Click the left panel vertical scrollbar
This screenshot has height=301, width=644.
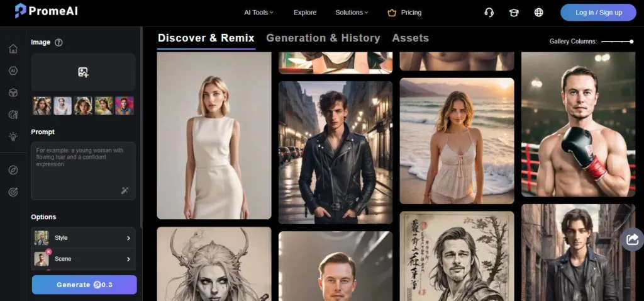pos(142,127)
